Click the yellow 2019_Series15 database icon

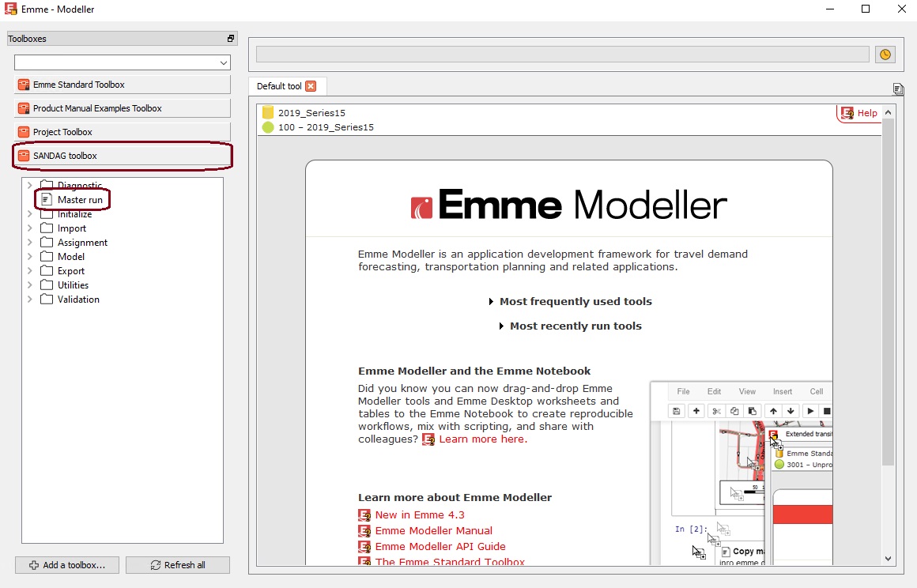click(268, 113)
